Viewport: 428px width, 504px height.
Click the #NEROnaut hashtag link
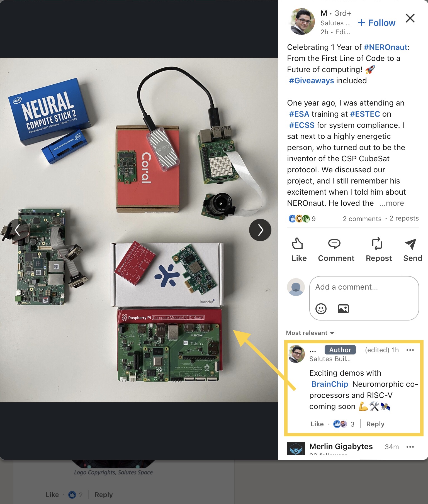click(x=385, y=47)
